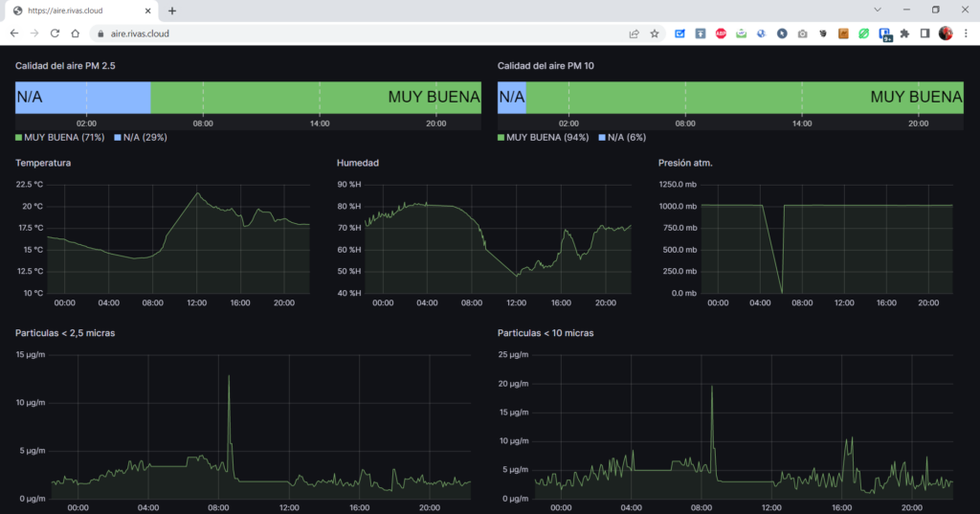Viewport: 980px width, 514px height.
Task: Click the Presión atm. panel title
Action: 685,163
